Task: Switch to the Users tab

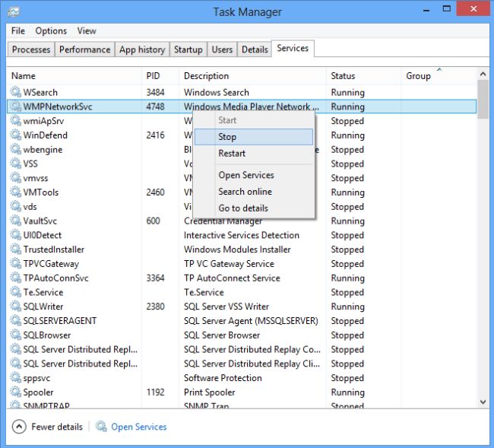Action: (222, 49)
